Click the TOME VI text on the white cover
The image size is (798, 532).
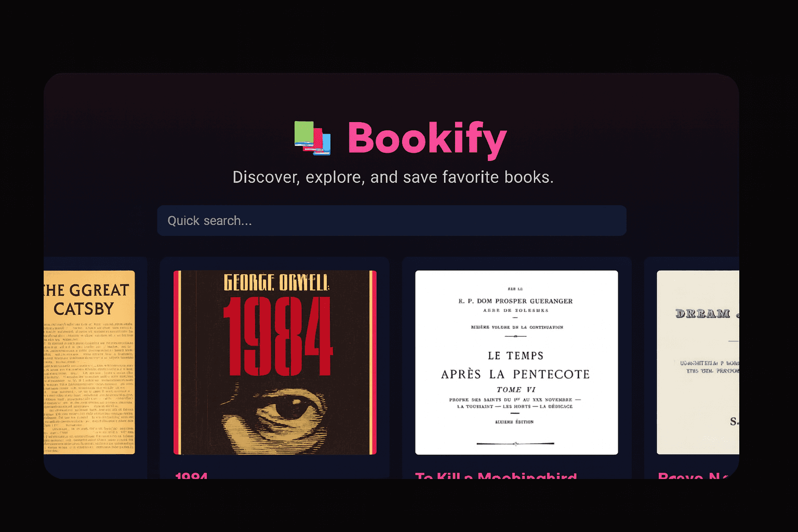516,390
